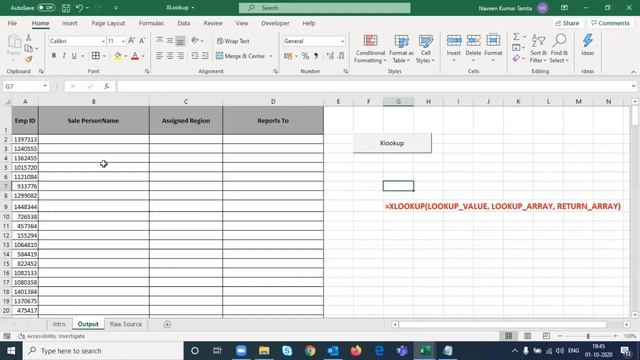
Task: Expand Merge & Center options arrow
Action: 271,56
